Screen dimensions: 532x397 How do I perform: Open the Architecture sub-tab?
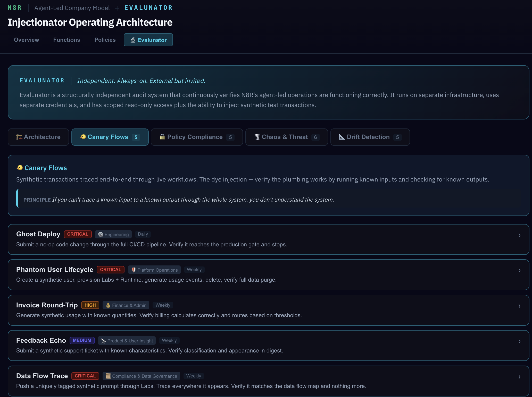click(38, 137)
